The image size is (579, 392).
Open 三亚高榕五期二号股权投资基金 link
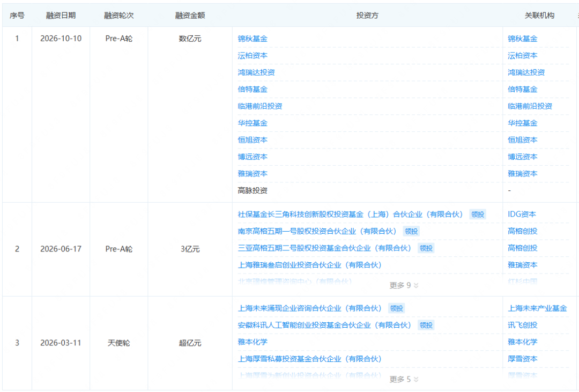click(x=324, y=248)
